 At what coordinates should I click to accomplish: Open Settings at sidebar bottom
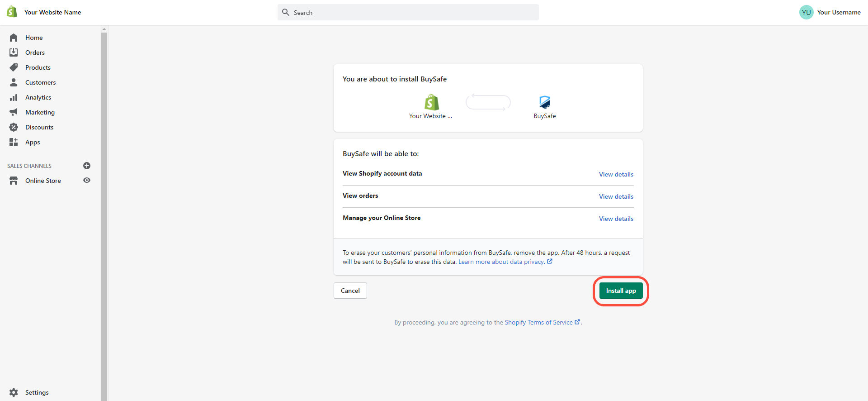(x=37, y=392)
